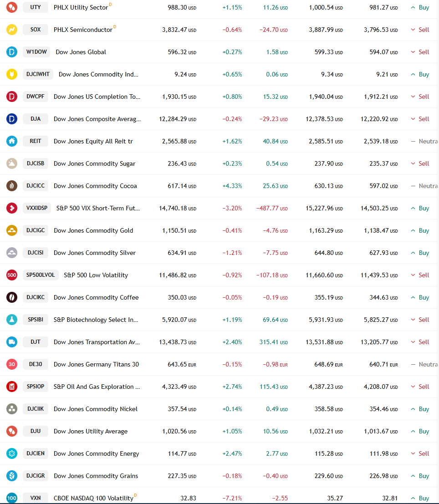Click the DJCIWHT wheat logo icon

(12, 74)
